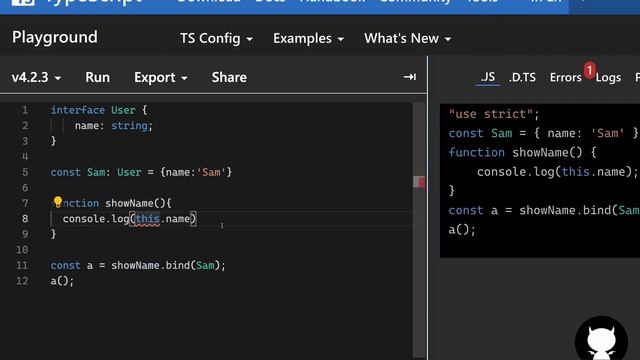Click '"use strict";' in the JS output
Image resolution: width=640 pixels, height=360 pixels.
494,114
